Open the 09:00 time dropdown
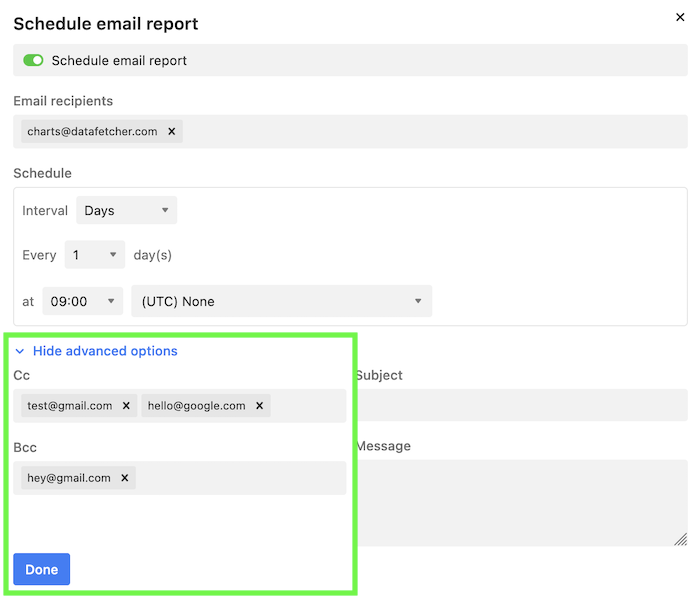This screenshot has height=599, width=700. point(83,301)
